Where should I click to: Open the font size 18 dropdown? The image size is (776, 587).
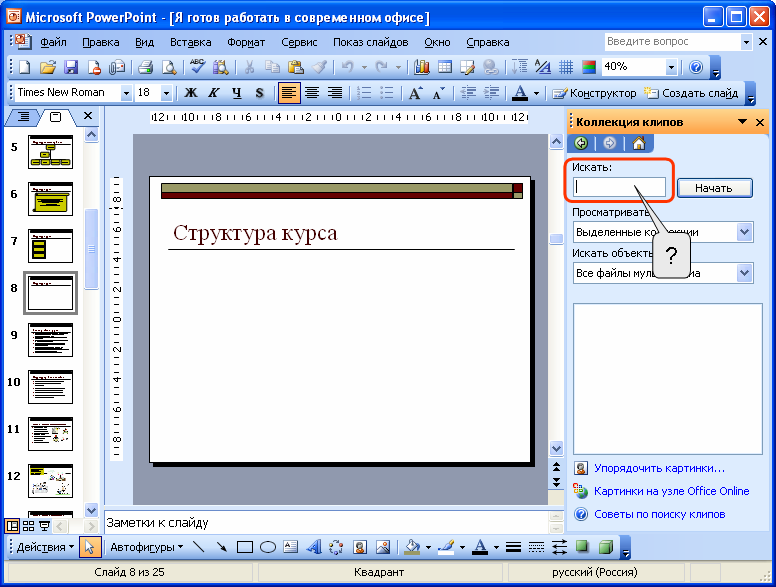(166, 93)
